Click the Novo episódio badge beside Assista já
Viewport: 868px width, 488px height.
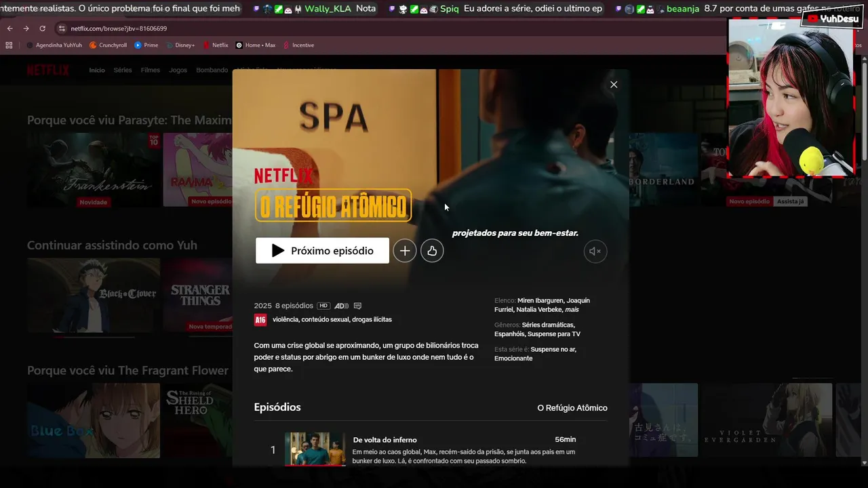coord(749,201)
